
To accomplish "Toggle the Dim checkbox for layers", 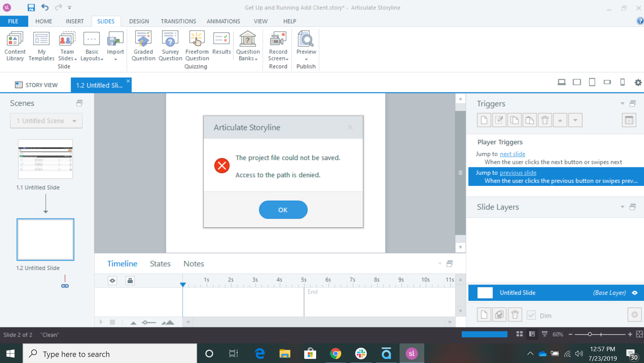I will [x=531, y=315].
